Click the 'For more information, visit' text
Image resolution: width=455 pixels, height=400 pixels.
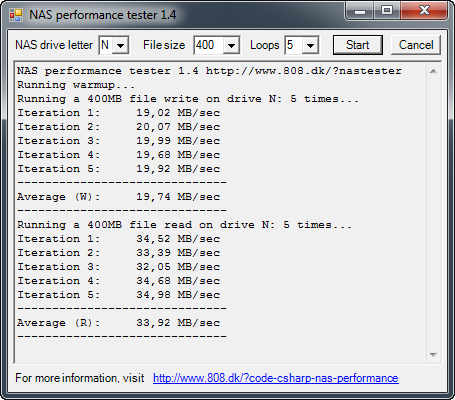80,378
